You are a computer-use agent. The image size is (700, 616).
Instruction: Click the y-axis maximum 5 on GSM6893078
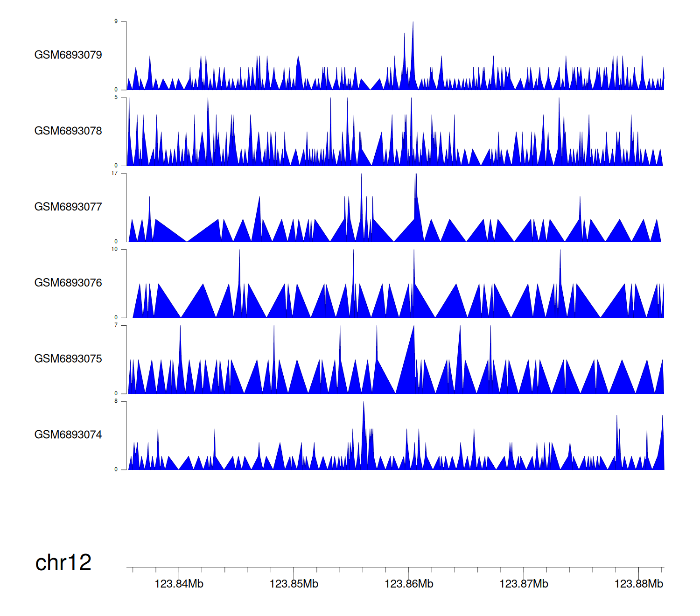click(116, 98)
